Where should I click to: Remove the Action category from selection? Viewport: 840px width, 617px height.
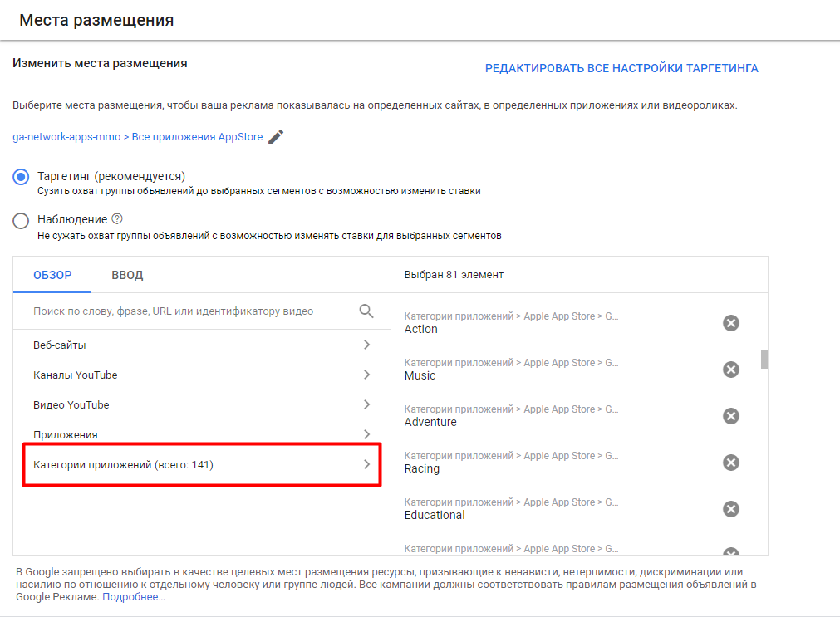coord(731,323)
